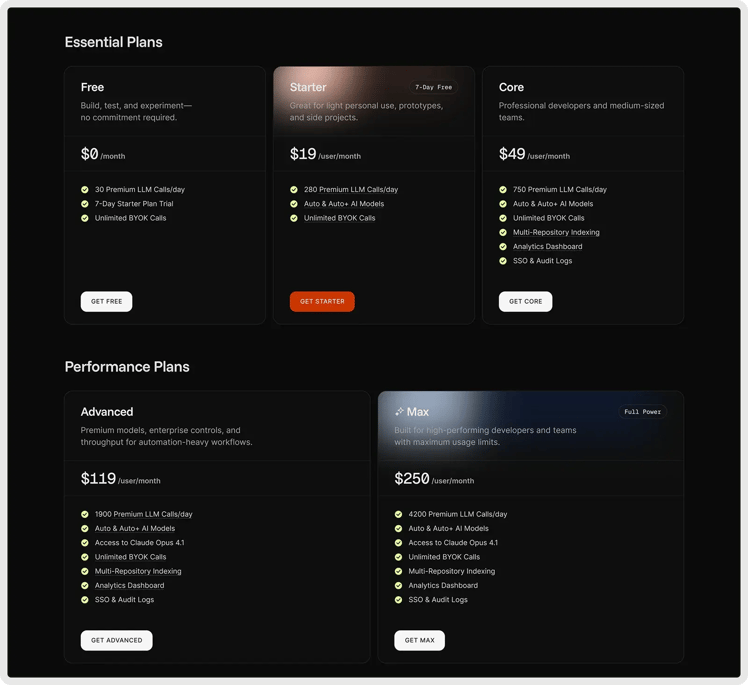Click check icon beside Core's Multi-Repository Indexing

[503, 232]
